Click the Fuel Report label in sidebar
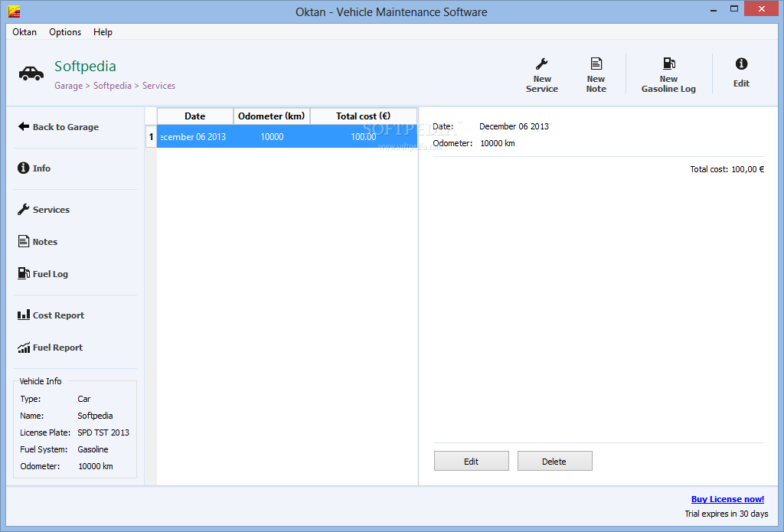 click(x=57, y=348)
